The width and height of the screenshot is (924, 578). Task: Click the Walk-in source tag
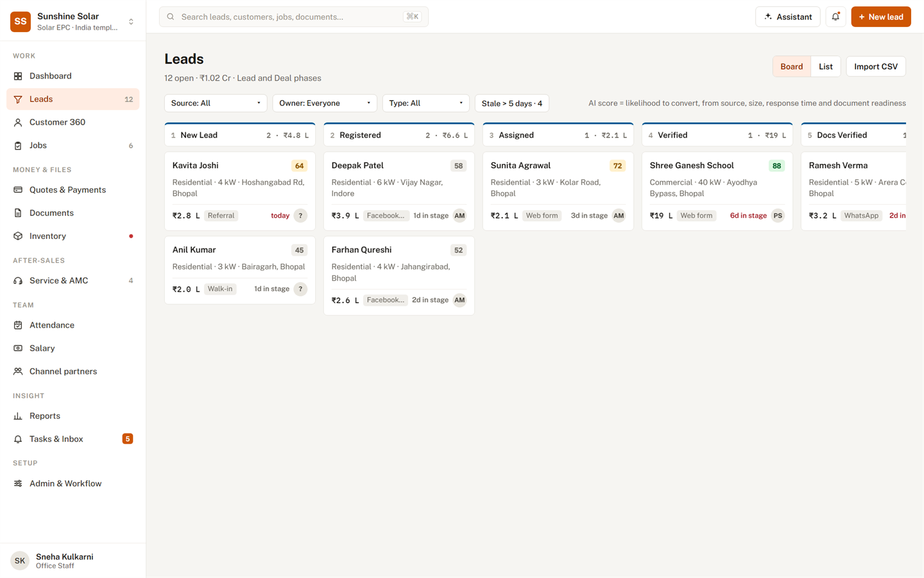coord(220,289)
